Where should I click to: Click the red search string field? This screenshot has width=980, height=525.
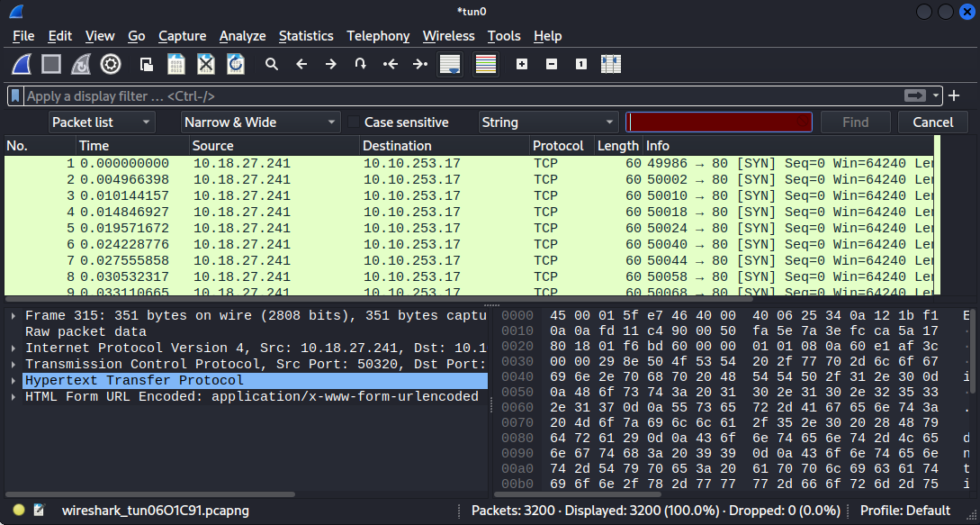pos(719,122)
